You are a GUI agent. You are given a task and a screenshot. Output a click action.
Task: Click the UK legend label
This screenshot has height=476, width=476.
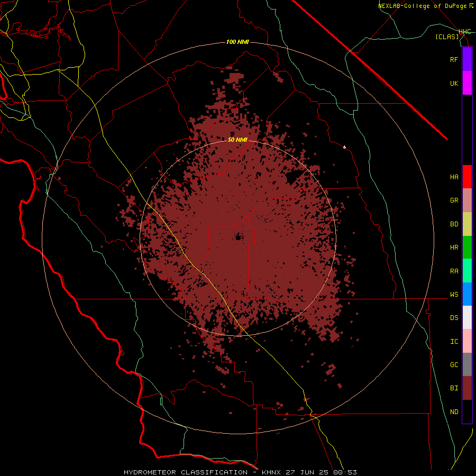[x=454, y=83]
